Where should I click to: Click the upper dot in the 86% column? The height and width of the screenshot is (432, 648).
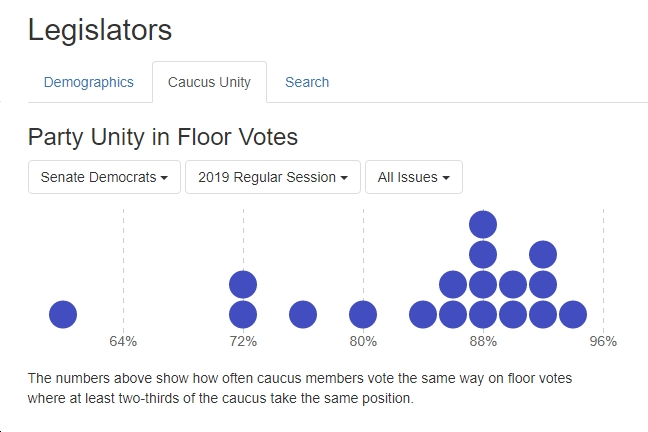[x=453, y=284]
